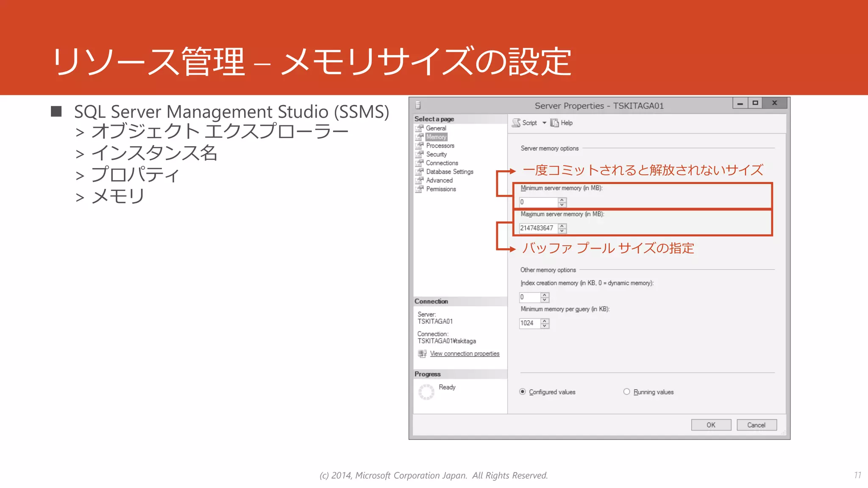The image size is (868, 488).
Task: Select the Running values radio button
Action: (626, 392)
